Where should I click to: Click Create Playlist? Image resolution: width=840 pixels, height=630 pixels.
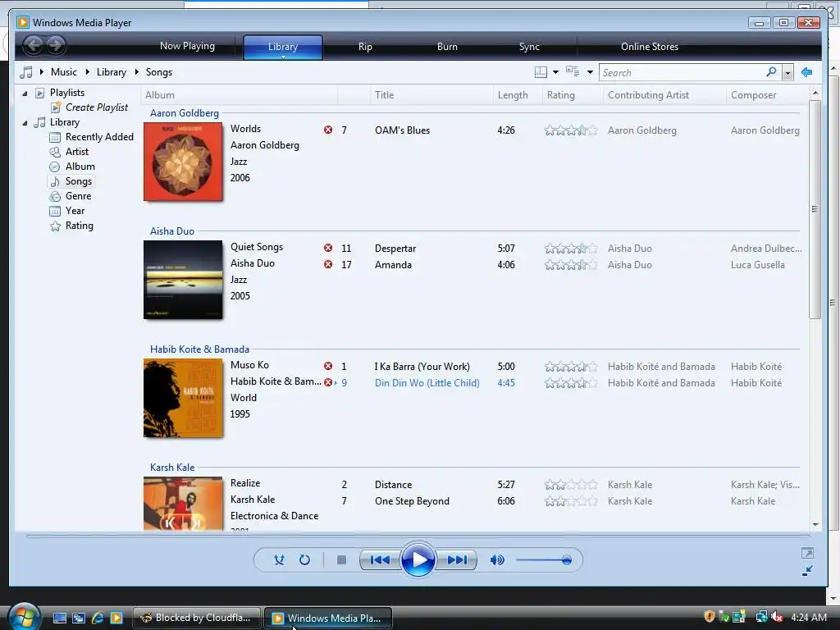coord(97,107)
